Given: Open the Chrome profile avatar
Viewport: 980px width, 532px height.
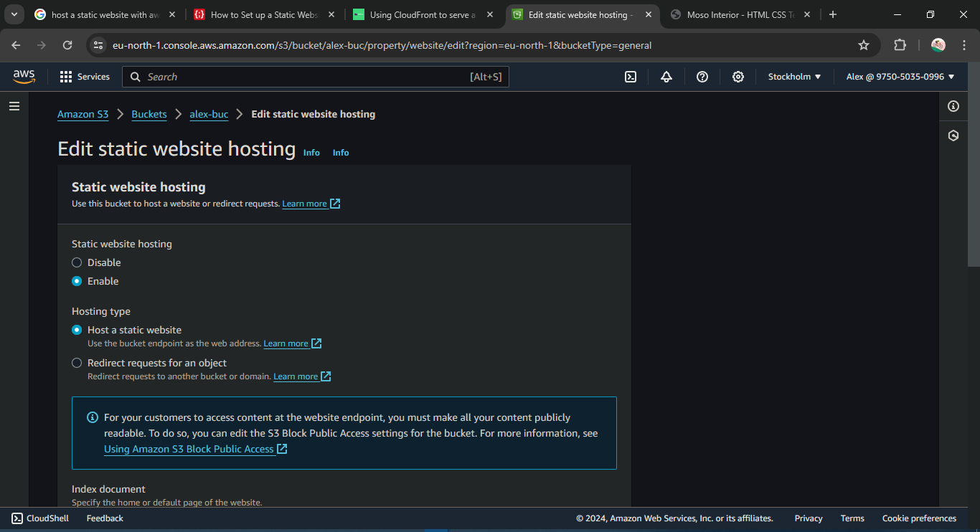Looking at the screenshot, I should (938, 45).
